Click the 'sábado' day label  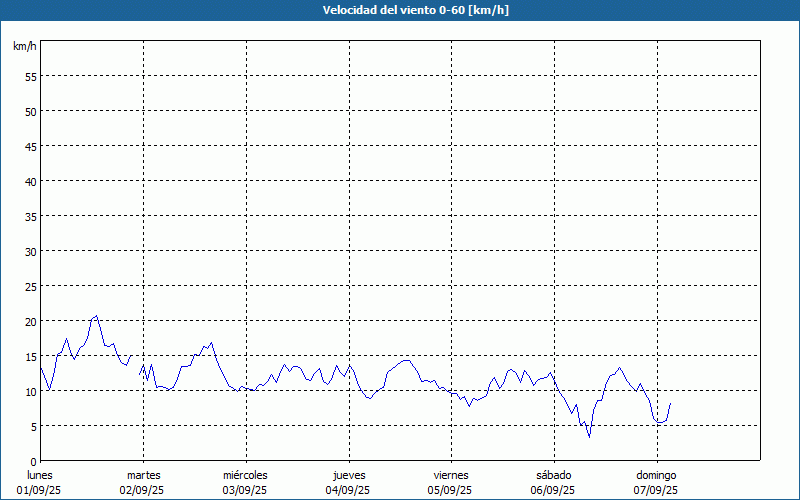coord(554,475)
